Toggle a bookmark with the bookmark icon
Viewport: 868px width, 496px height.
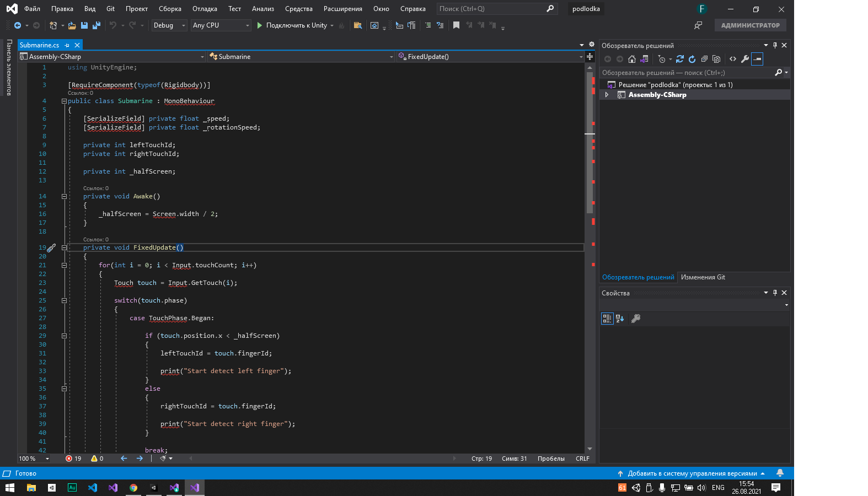pyautogui.click(x=456, y=25)
